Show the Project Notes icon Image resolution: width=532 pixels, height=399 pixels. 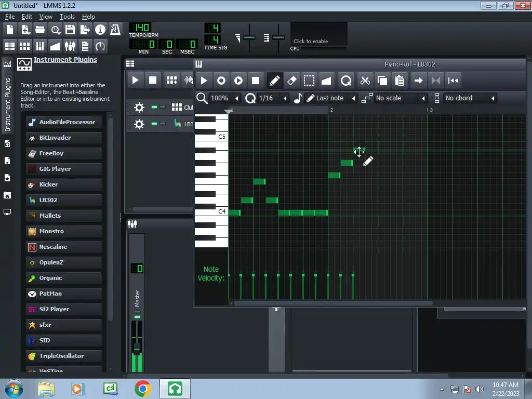click(85, 46)
